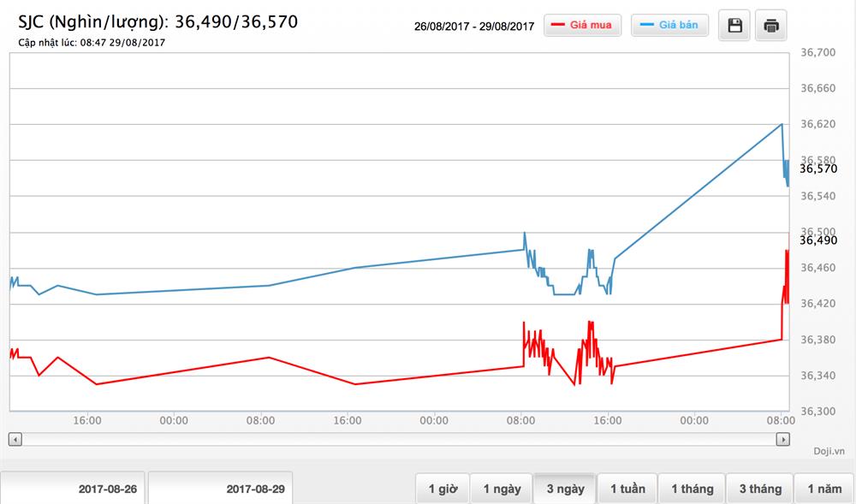Viewport: 856px width, 504px height.
Task: Click the save chart floppy disk icon
Action: pyautogui.click(x=734, y=26)
